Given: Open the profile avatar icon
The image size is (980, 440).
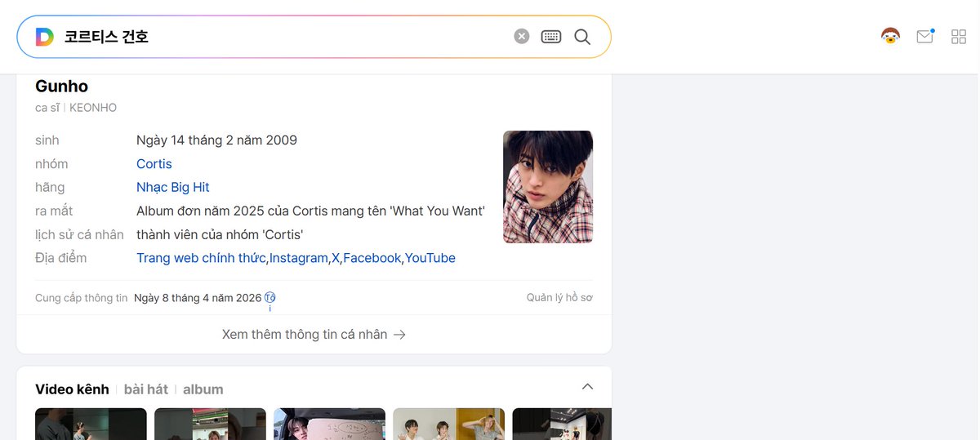Looking at the screenshot, I should 890,37.
